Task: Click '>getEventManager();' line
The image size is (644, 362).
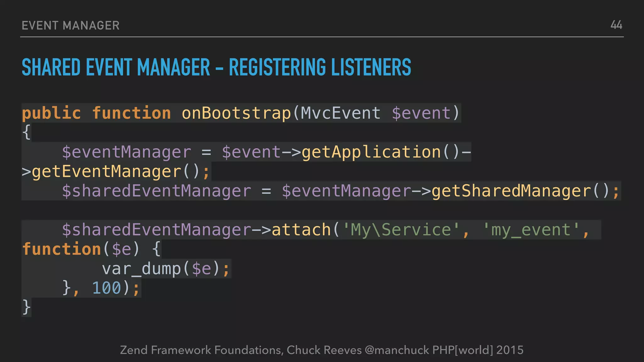Action: [x=116, y=172]
